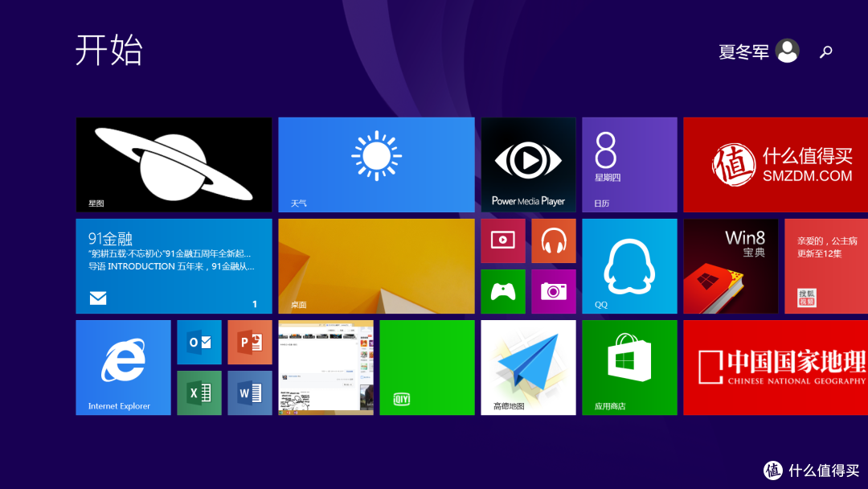Open the browser screenshot live tile
This screenshot has height=489, width=868.
click(325, 368)
